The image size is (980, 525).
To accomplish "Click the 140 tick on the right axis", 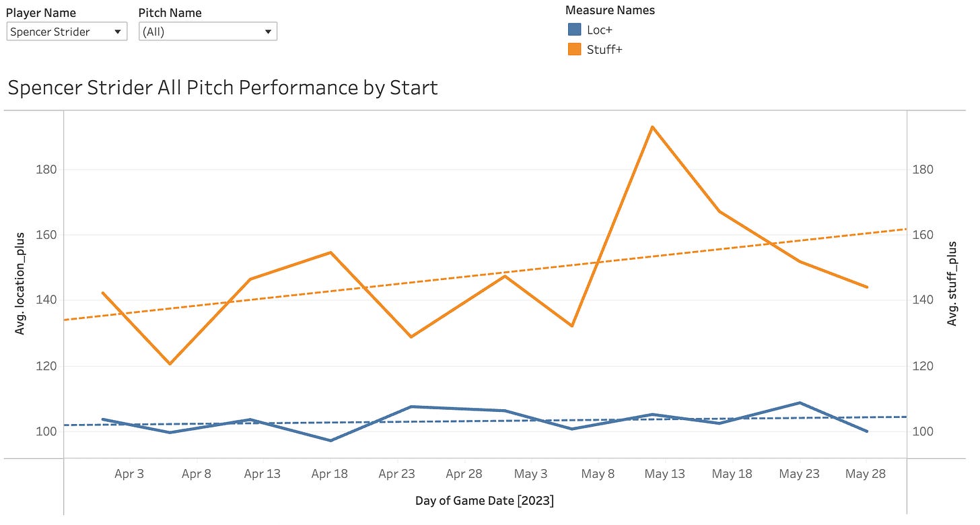I will click(923, 300).
